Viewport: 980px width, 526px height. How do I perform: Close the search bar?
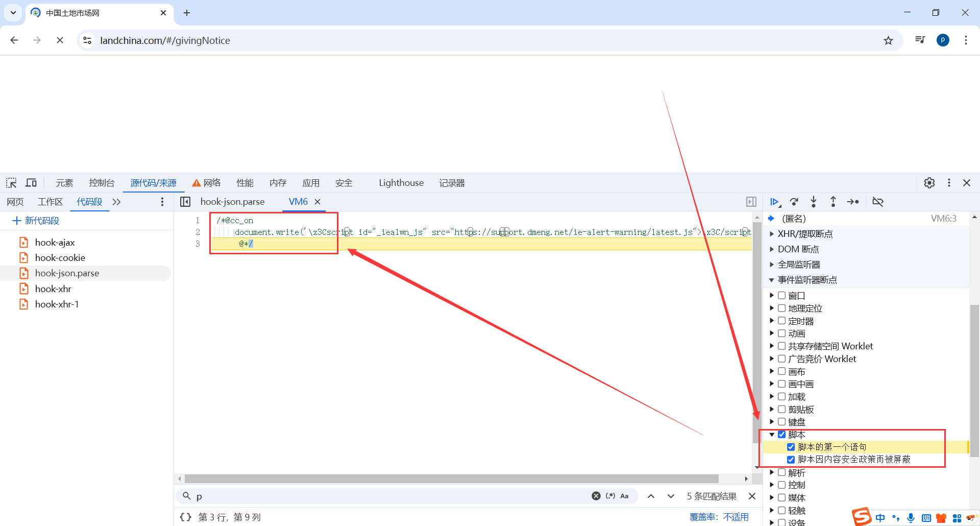point(752,496)
